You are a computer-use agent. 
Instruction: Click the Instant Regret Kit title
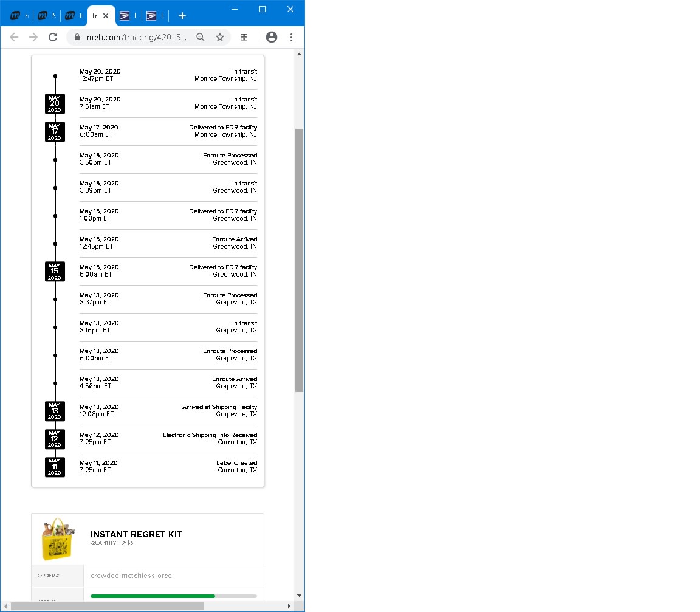click(x=136, y=534)
